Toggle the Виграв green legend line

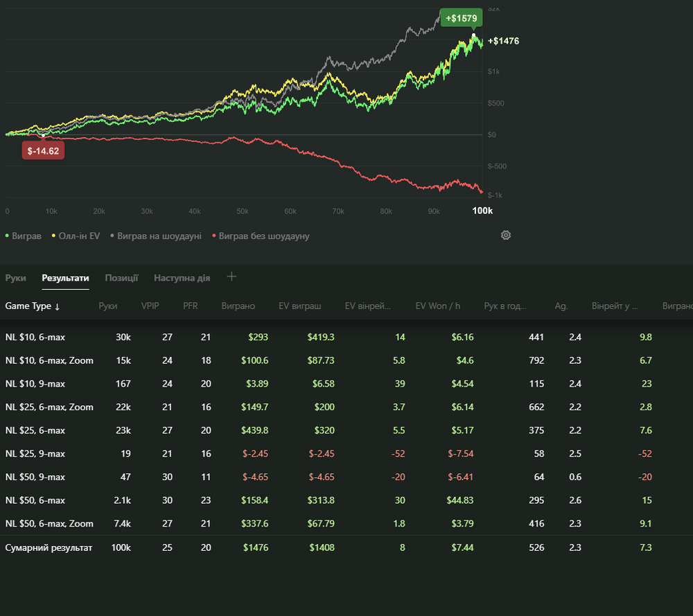click(x=24, y=236)
